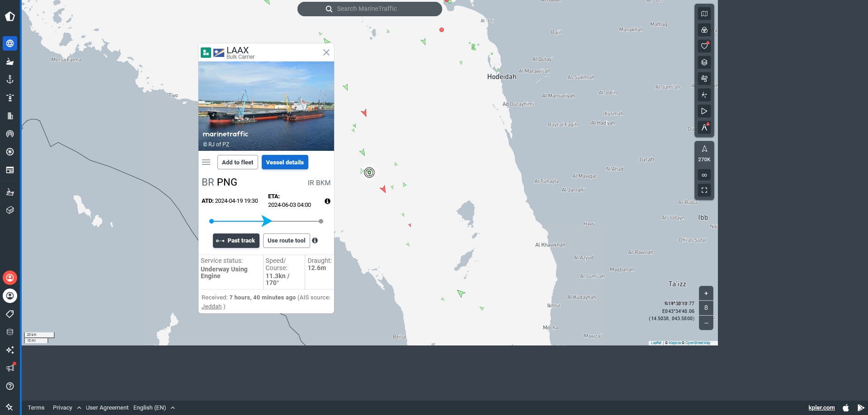Open the locked favorites heart icon
Screen dimensions: 868x415
pyautogui.click(x=704, y=46)
